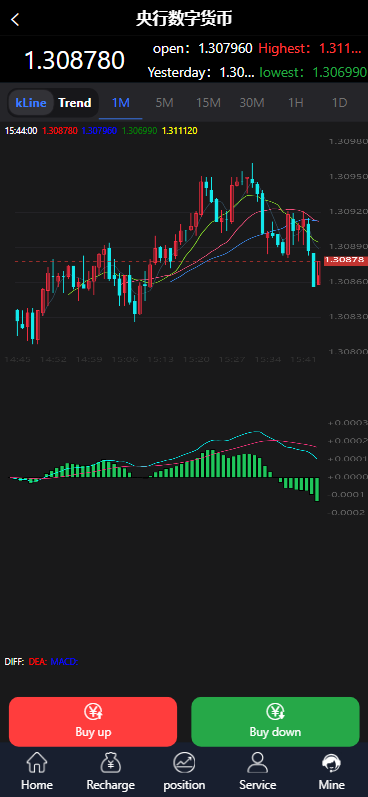Select the 1H timeframe tab
Screen dimensions: 368x797
(295, 103)
